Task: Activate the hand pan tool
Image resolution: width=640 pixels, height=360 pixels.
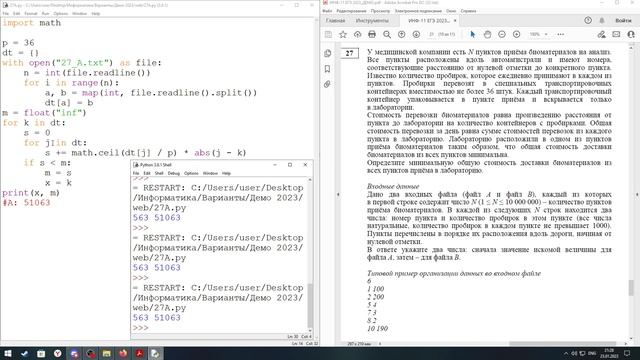Action: [487, 35]
